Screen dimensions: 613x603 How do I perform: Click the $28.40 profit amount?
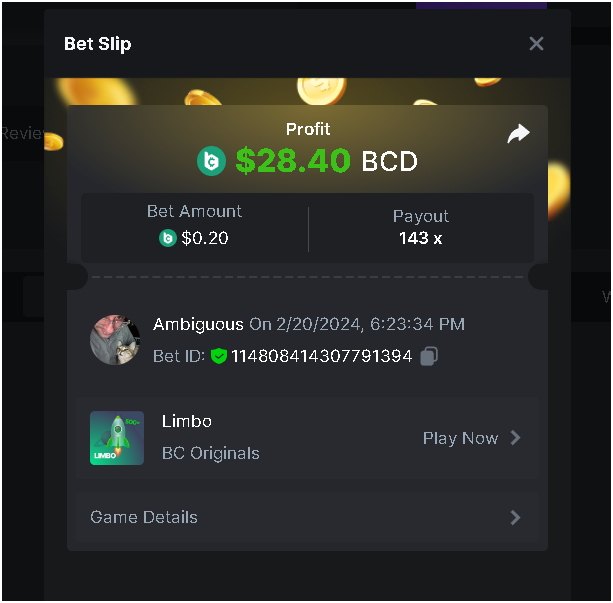tap(293, 160)
